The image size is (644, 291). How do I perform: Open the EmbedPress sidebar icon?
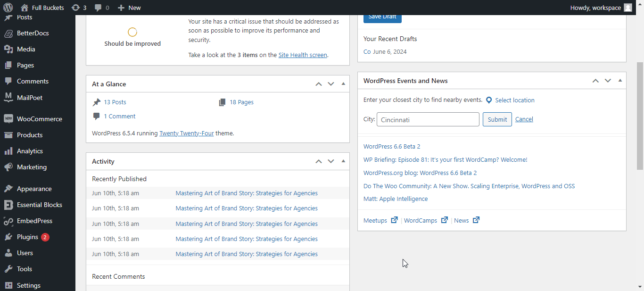pyautogui.click(x=8, y=221)
